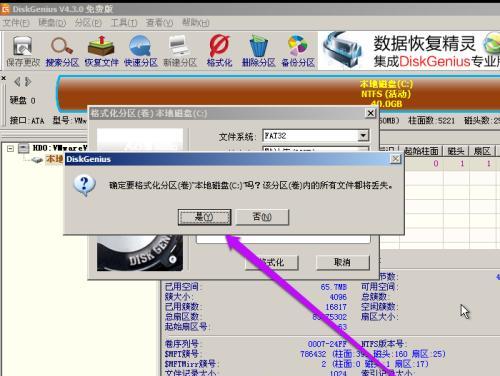
Task: Click the NTFS version (NTFS版本号) label
Action: [x=384, y=344]
